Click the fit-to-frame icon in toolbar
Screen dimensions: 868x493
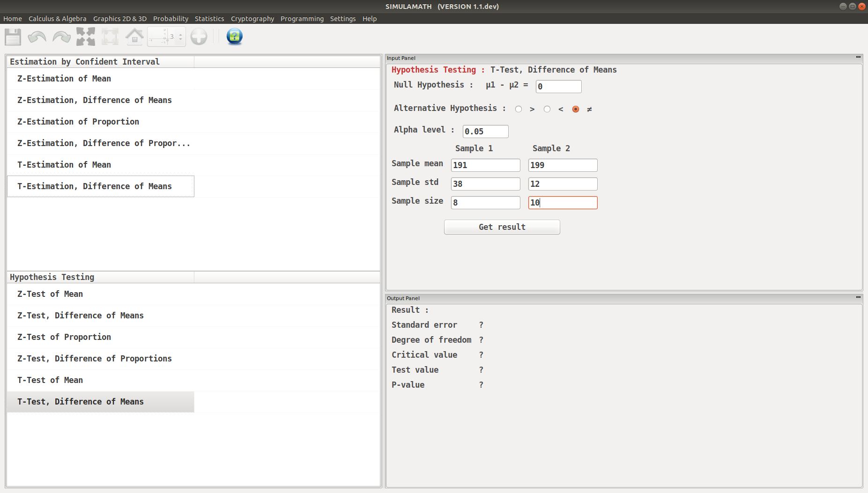tap(110, 37)
